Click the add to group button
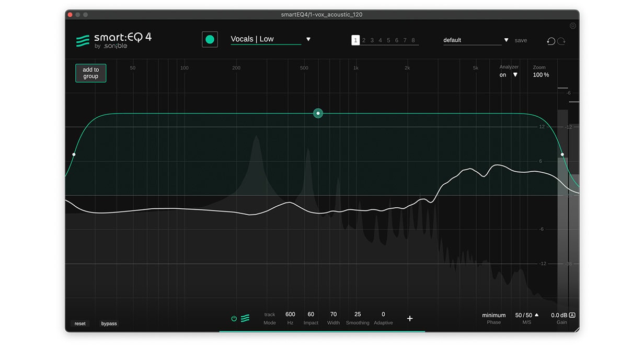 (91, 73)
